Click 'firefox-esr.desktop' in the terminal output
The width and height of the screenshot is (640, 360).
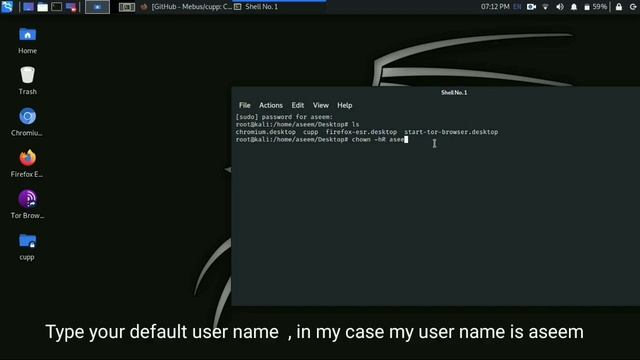(361, 132)
